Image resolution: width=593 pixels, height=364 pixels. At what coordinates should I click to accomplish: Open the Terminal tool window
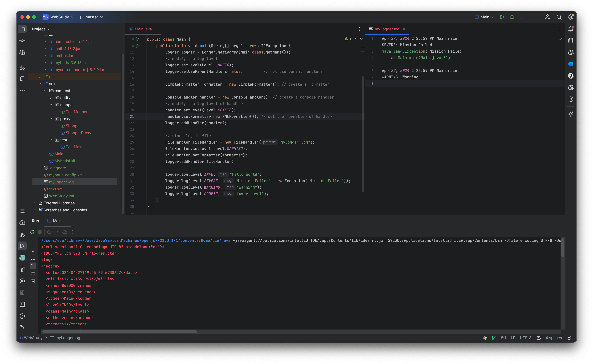click(22, 304)
